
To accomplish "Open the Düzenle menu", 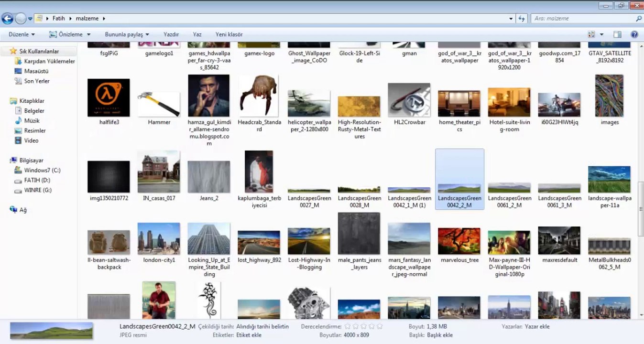I will 22,34.
